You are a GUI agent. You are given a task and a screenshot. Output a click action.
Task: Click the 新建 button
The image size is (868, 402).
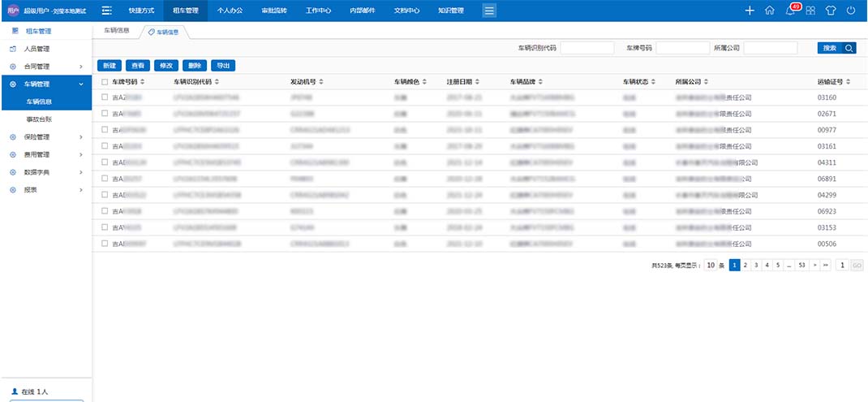(x=110, y=65)
